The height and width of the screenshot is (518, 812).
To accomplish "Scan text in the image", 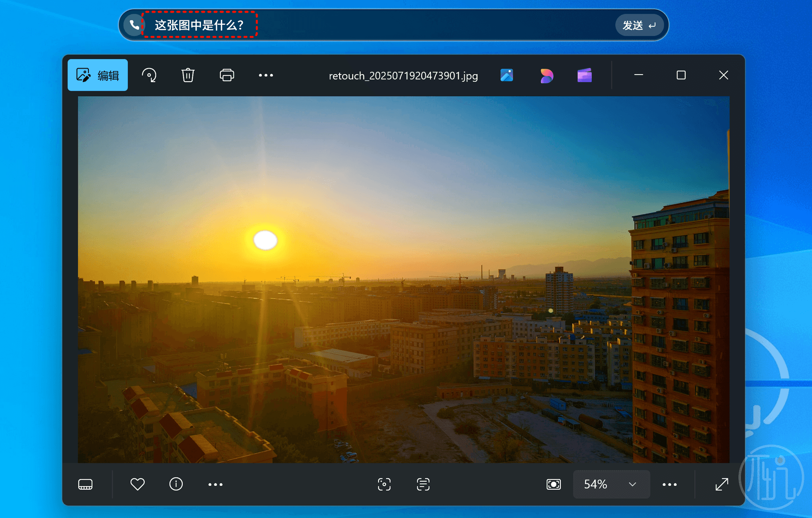I will pyautogui.click(x=423, y=484).
